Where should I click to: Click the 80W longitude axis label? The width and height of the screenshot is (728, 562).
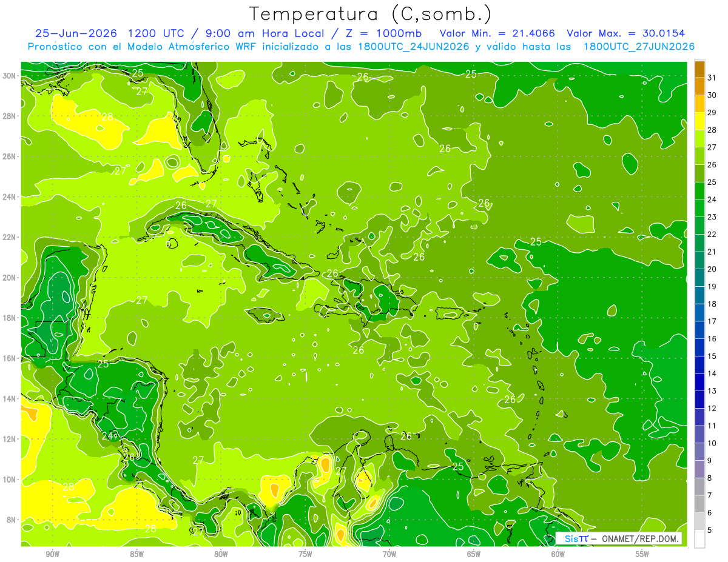tap(221, 555)
